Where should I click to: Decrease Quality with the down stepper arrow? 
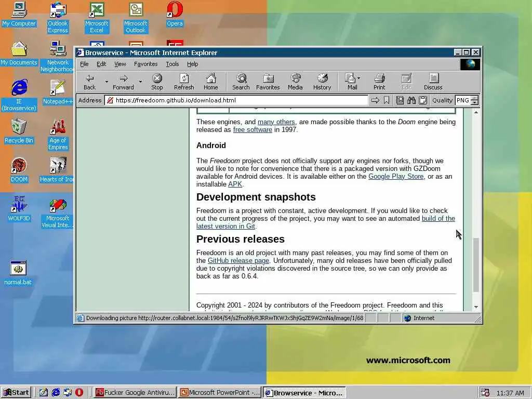(475, 102)
